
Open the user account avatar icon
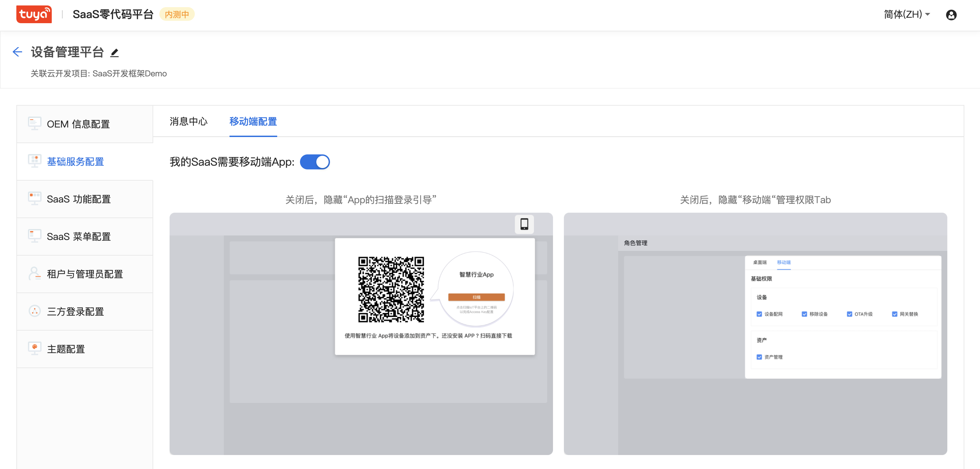[951, 15]
